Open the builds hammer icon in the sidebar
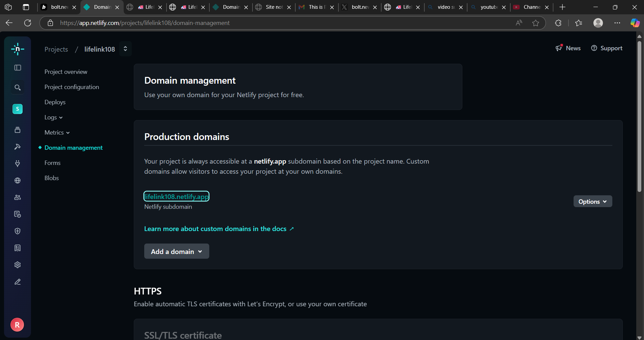The image size is (644, 340). click(18, 147)
